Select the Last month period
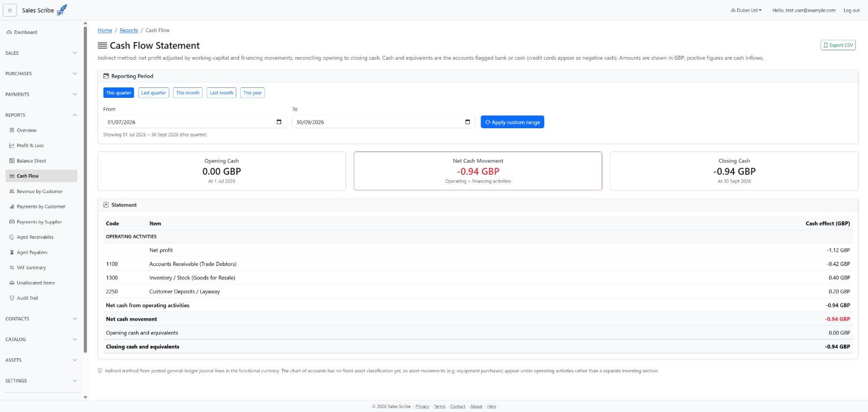Viewport: 868px width, 412px height. (x=221, y=93)
